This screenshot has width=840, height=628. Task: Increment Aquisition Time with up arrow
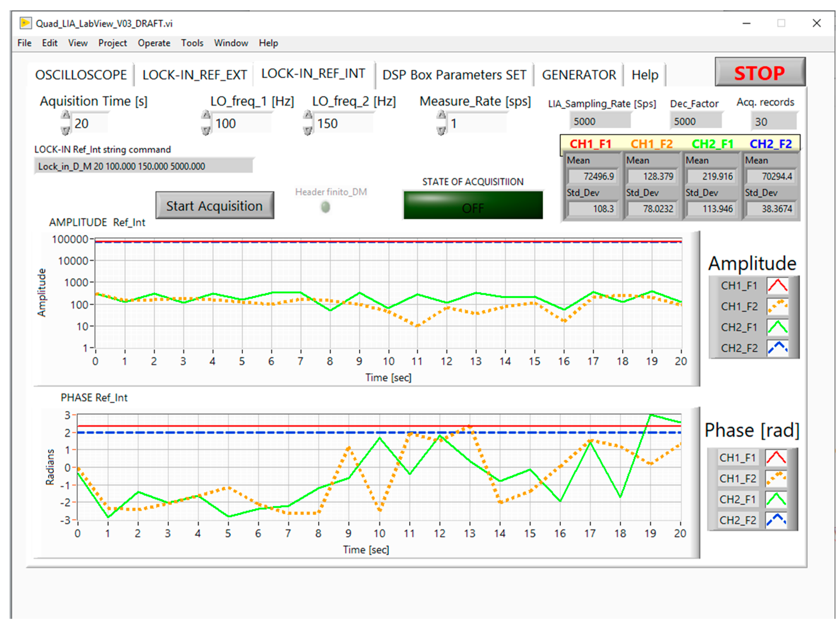coord(66,116)
